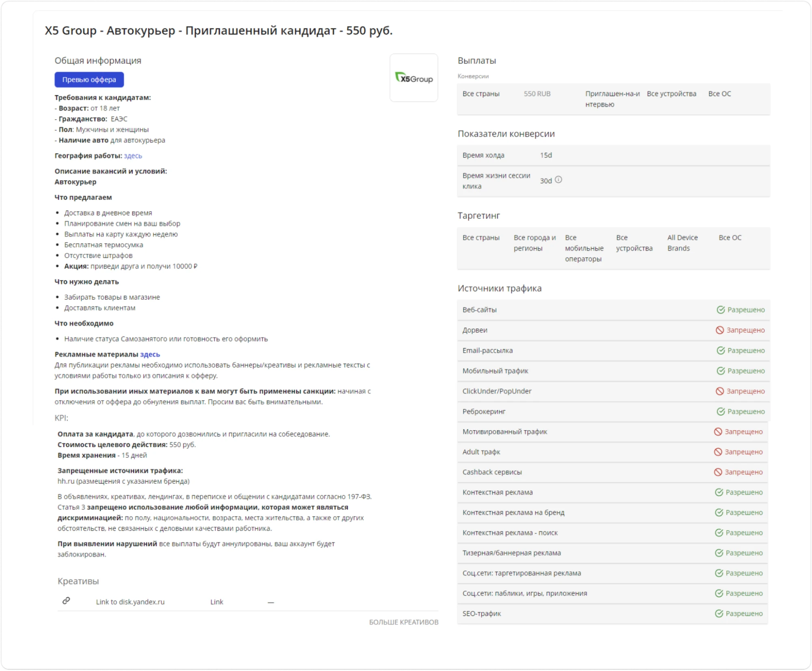Screen dimensions: 812x671
Task: Click info icon next to 30d
Action: 558,180
